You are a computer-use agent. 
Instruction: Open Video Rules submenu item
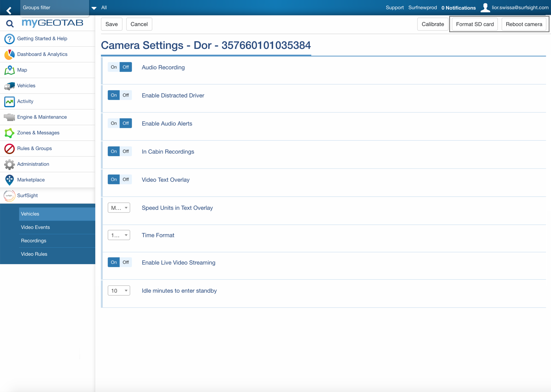point(57,254)
